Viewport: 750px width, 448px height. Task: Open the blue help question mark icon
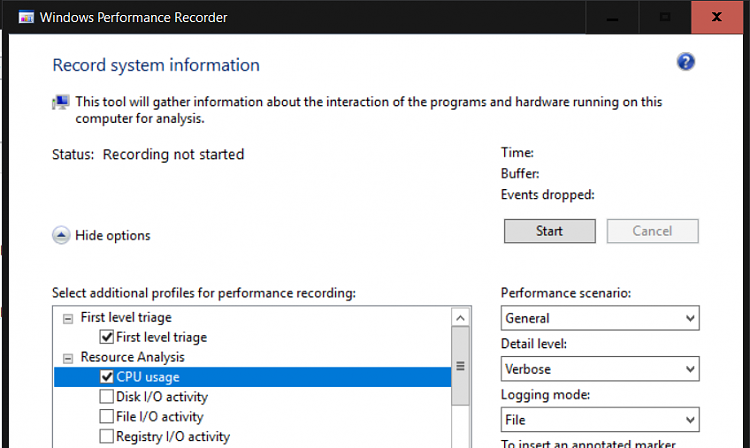tap(685, 62)
